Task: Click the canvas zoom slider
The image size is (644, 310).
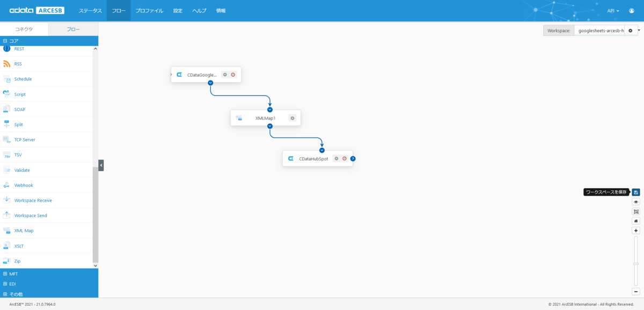Action: click(x=636, y=261)
